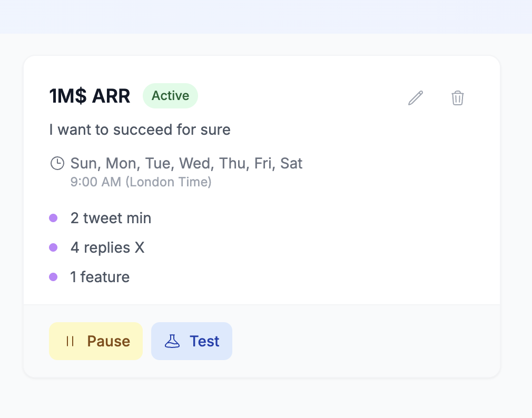Run the Test button
Screen dimensions: 532x418
192,341
